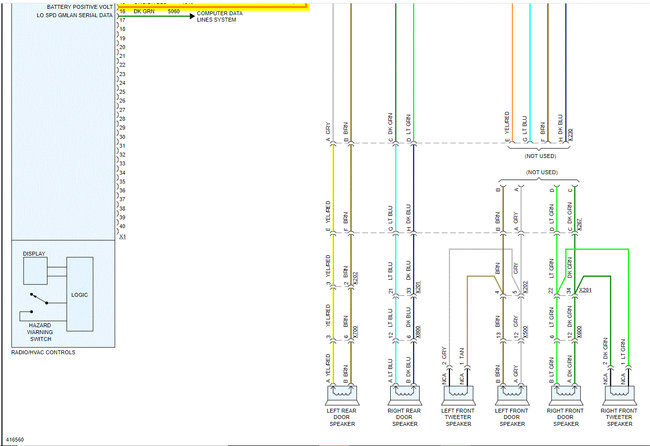This screenshot has height=446, width=650.
Task: Click the LEFT FRONT DOOR SPEAKER caption
Action: [x=512, y=417]
